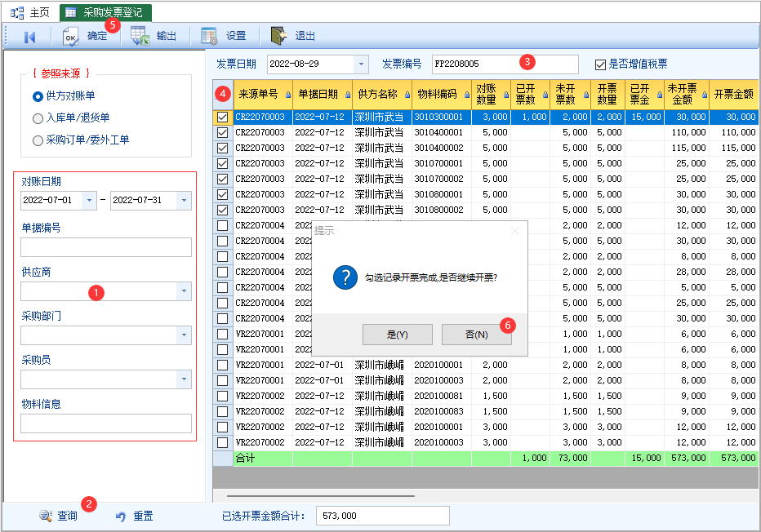The height and width of the screenshot is (532, 761).
Task: Click cell with material 3010700002
Action: pos(441,179)
